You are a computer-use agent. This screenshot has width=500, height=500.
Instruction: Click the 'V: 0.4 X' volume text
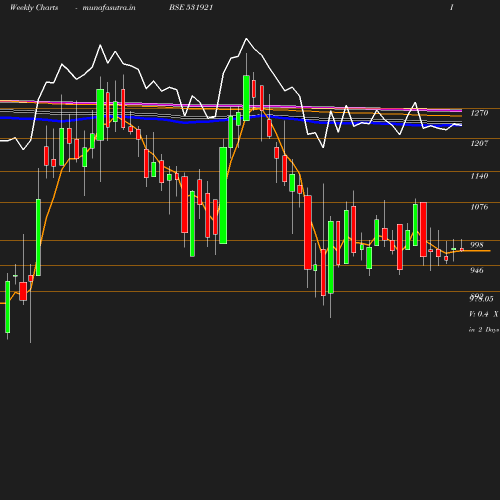484,314
